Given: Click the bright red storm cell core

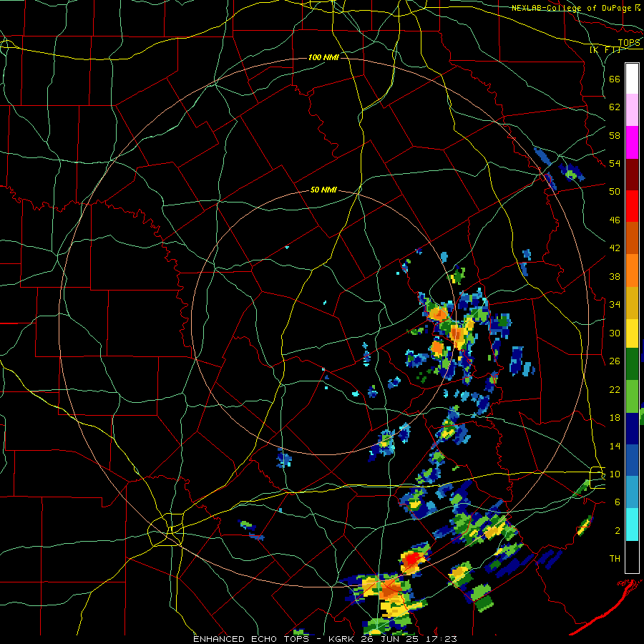Looking at the screenshot, I should pyautogui.click(x=412, y=559).
